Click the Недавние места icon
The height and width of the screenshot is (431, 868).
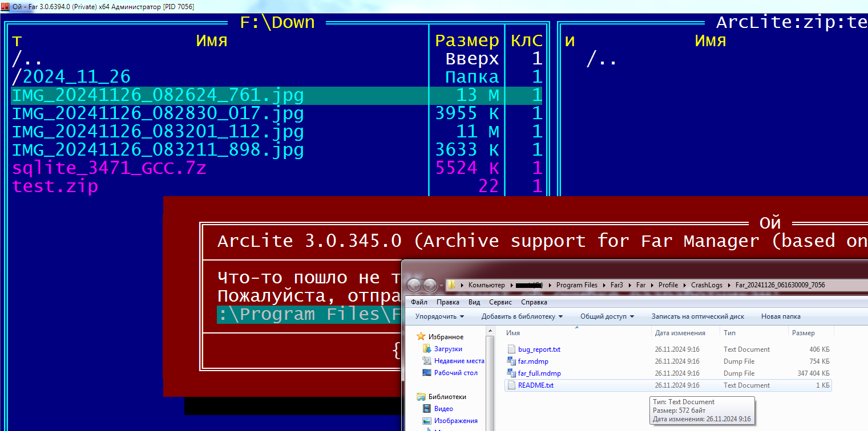[x=427, y=360]
